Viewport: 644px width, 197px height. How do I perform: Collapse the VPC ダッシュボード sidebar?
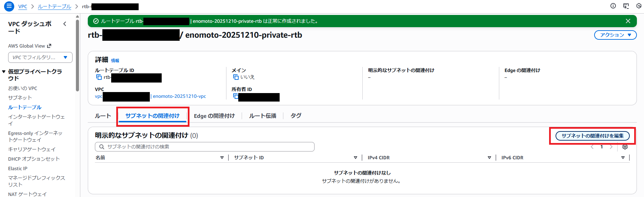64,24
